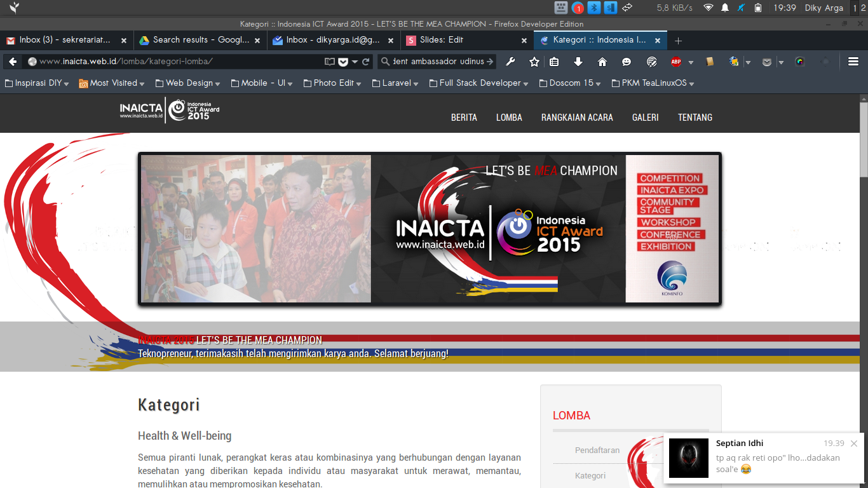Show bookmarks list icon
The height and width of the screenshot is (488, 868).
[x=554, y=62]
